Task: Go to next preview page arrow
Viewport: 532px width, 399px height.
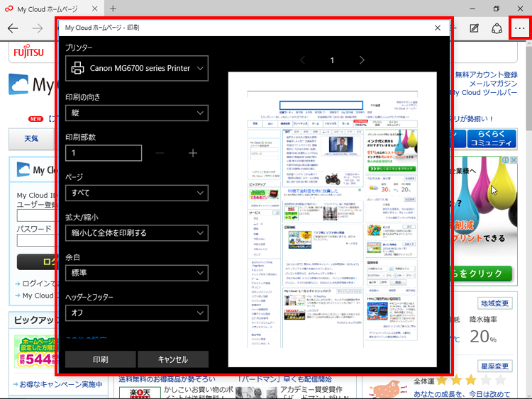Action: (x=362, y=60)
